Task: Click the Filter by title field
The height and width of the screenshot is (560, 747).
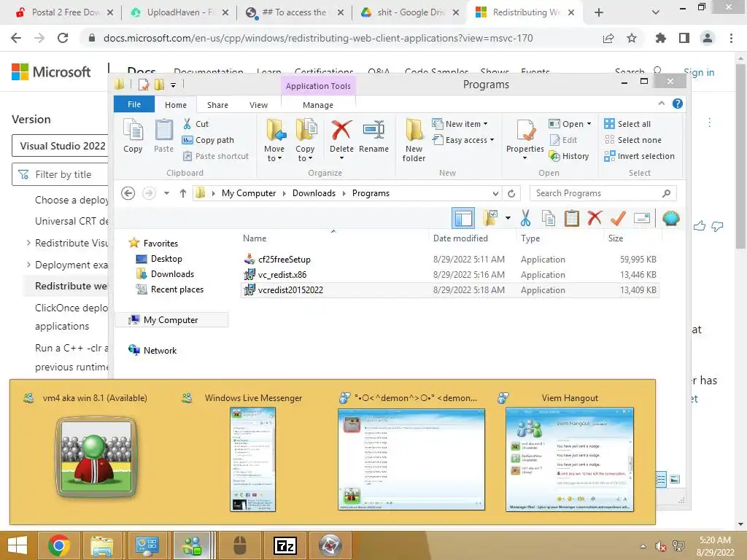Action: (x=61, y=174)
